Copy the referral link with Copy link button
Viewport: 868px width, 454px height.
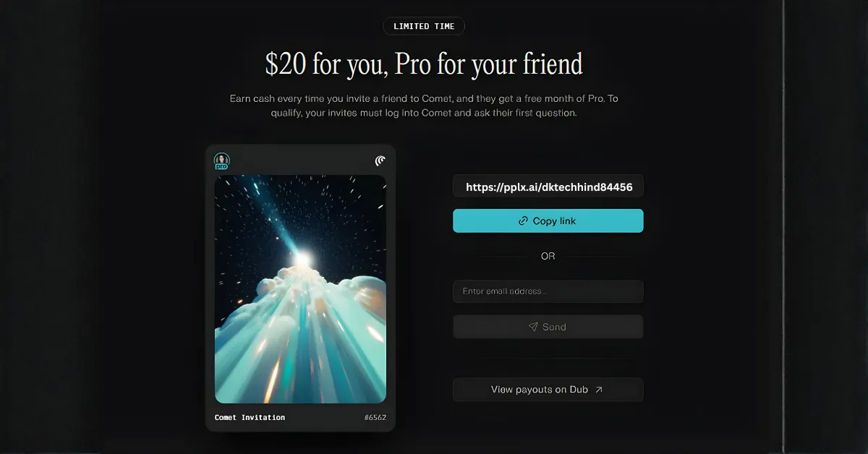(x=548, y=220)
